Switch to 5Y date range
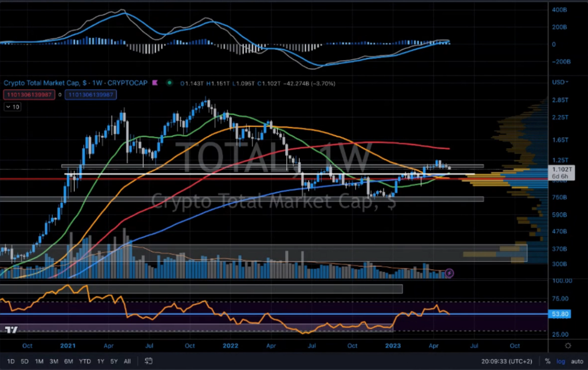 [113, 361]
